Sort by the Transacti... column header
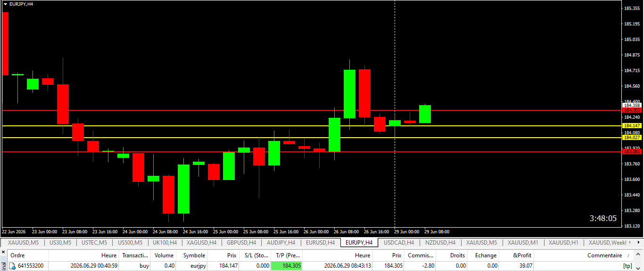The height and width of the screenshot is (271, 644). tap(134, 255)
